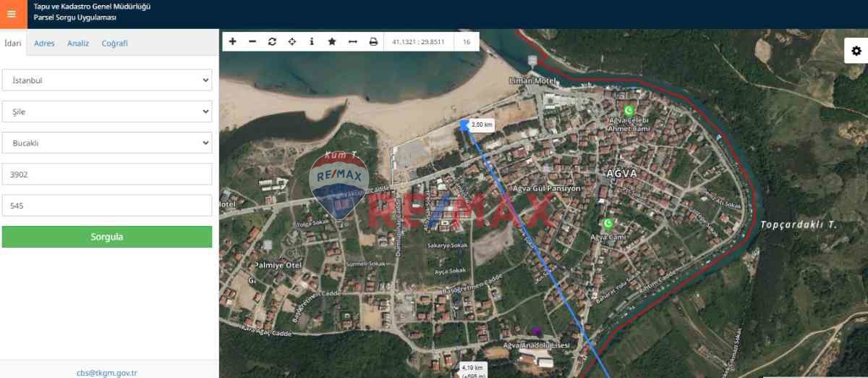The height and width of the screenshot is (378, 868).
Task: Click the Sakarya Sokak street label
Action: click(x=448, y=245)
